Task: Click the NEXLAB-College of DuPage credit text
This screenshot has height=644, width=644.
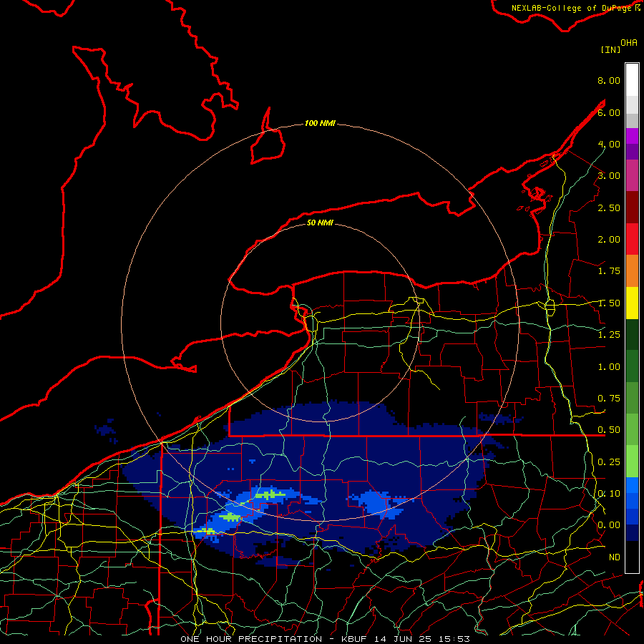Action: pyautogui.click(x=572, y=8)
